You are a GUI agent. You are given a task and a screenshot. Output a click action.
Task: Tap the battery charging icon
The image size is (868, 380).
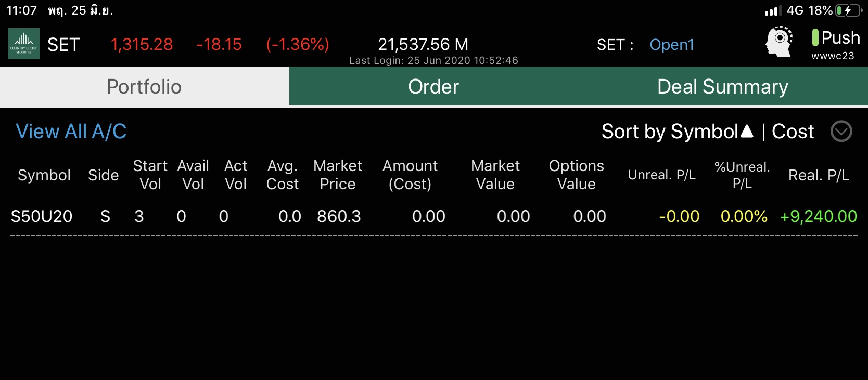[x=848, y=10]
